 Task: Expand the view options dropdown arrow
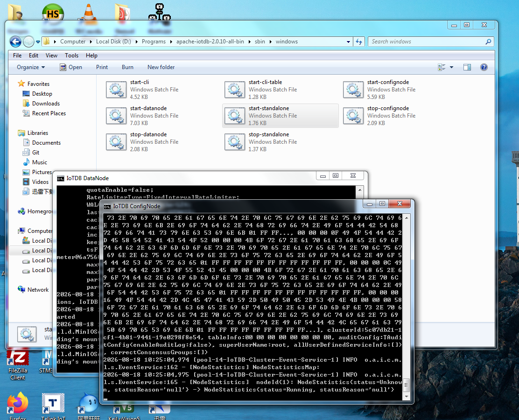pyautogui.click(x=451, y=67)
